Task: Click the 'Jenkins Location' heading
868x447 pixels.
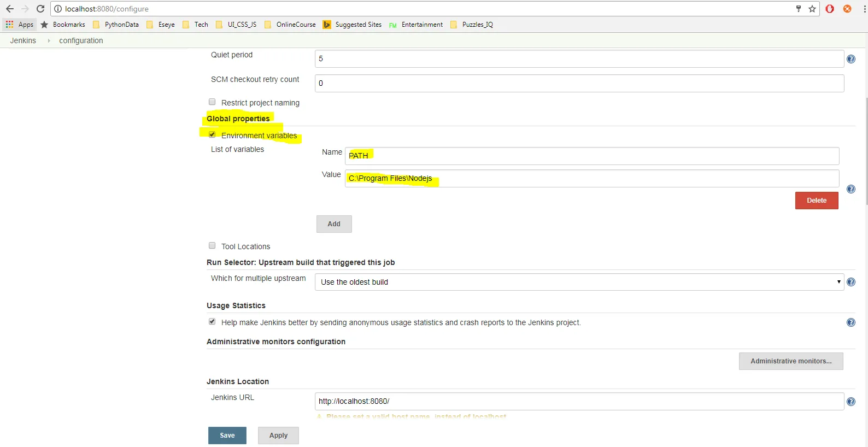Action: (x=238, y=381)
